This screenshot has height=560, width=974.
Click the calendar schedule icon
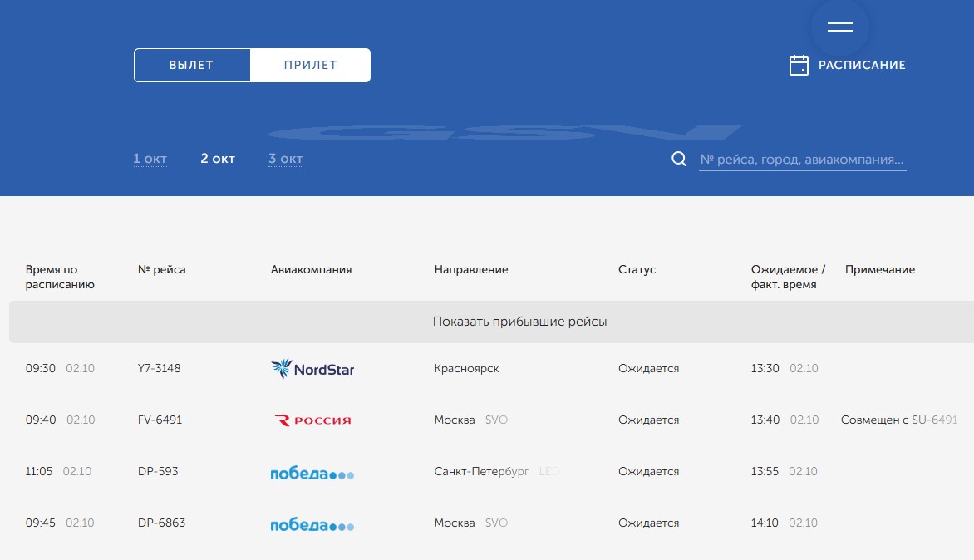click(x=799, y=65)
